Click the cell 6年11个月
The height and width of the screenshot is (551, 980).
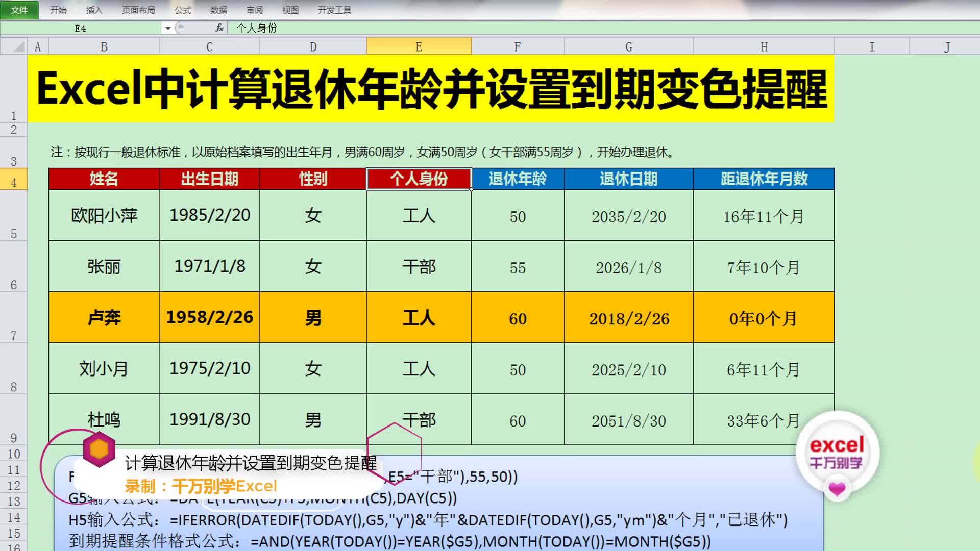[x=764, y=368]
